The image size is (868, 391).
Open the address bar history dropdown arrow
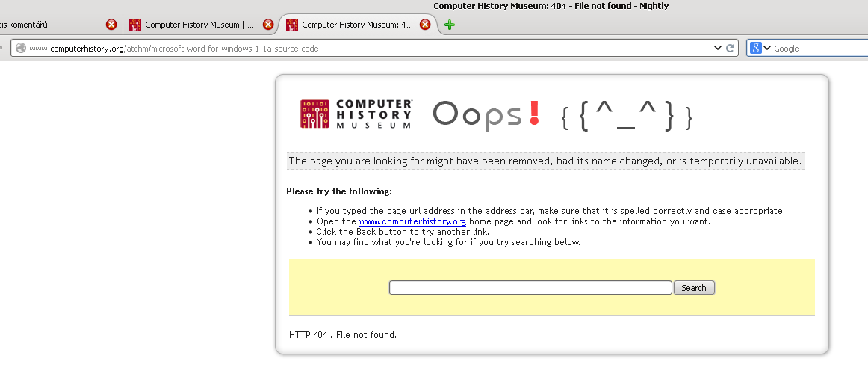click(717, 48)
